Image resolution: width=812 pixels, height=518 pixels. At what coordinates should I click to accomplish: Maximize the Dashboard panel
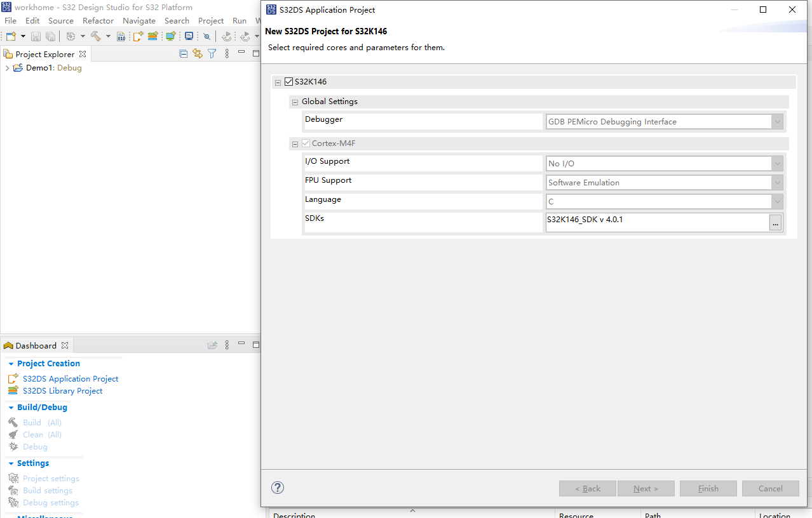(x=256, y=345)
